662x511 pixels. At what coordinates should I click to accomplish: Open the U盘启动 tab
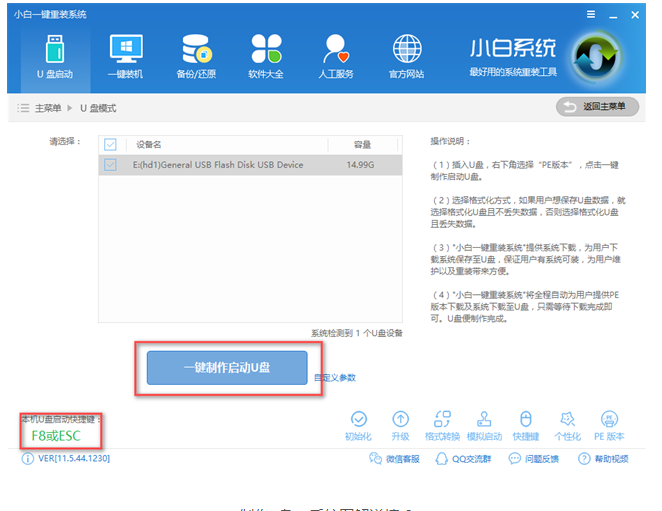[x=55, y=57]
